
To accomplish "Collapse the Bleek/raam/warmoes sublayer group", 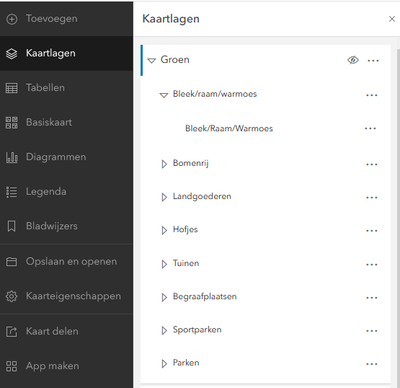I will pos(164,95).
